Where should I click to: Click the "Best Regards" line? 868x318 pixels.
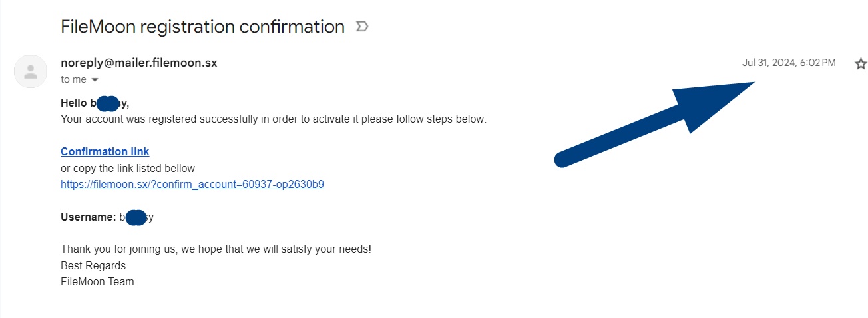pos(93,265)
